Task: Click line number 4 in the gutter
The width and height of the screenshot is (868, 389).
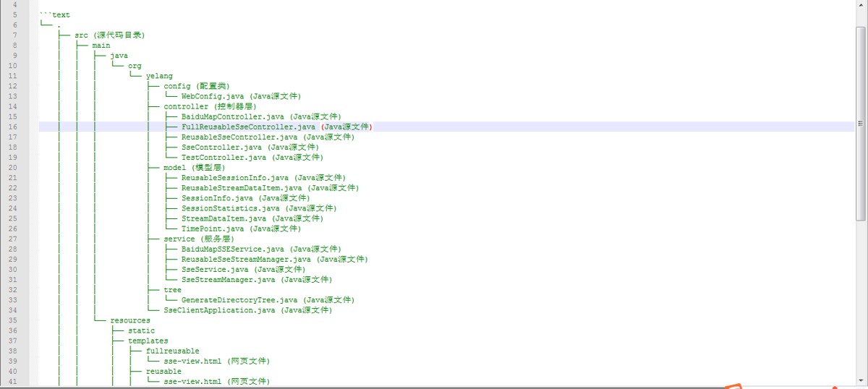Action: [14, 4]
